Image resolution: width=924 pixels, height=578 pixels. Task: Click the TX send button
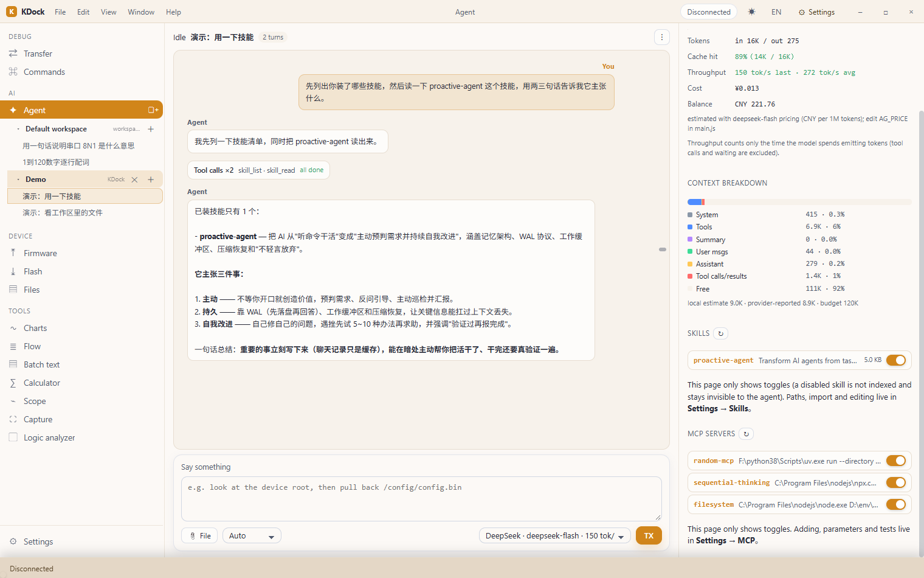(x=649, y=535)
